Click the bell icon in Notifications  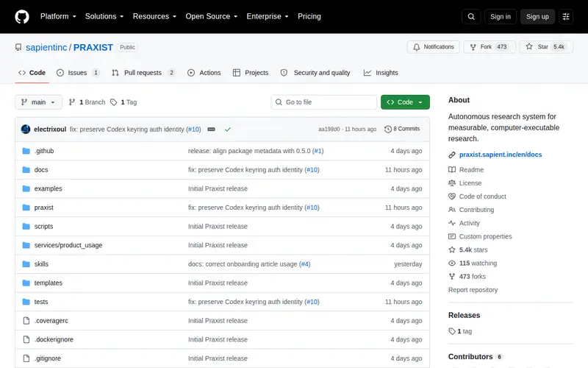(417, 47)
